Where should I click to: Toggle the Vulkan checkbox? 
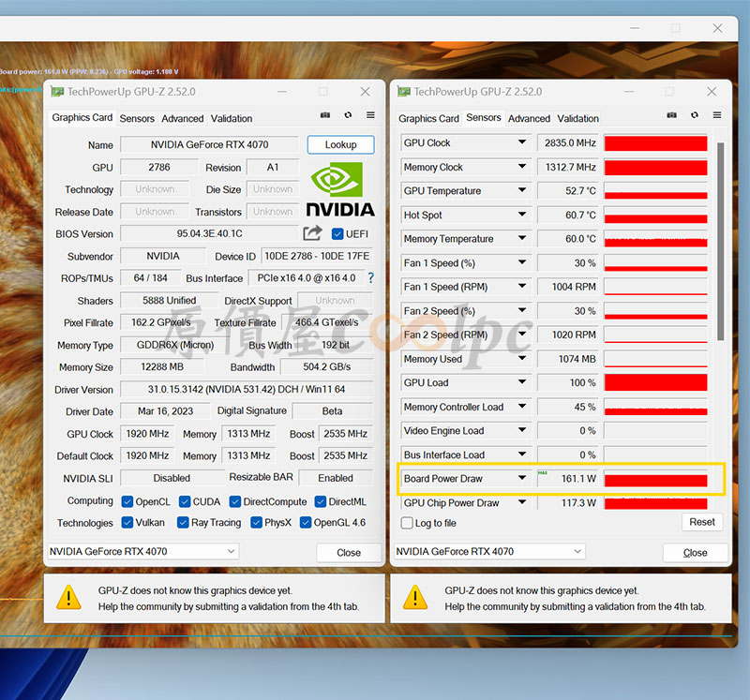[127, 522]
